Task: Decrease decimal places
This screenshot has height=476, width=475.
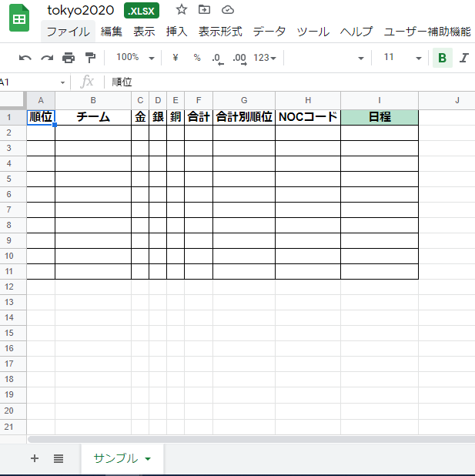Action: pos(217,59)
